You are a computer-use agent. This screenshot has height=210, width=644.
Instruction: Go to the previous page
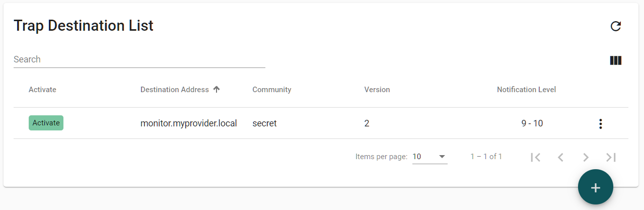tap(560, 157)
